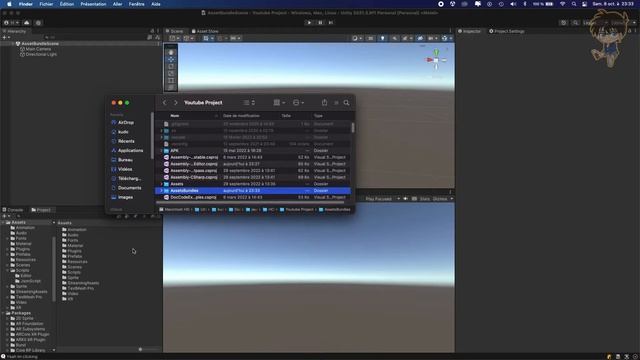Collapse the Scripts folder in Project tree
This screenshot has height=360, width=640.
(7, 270)
